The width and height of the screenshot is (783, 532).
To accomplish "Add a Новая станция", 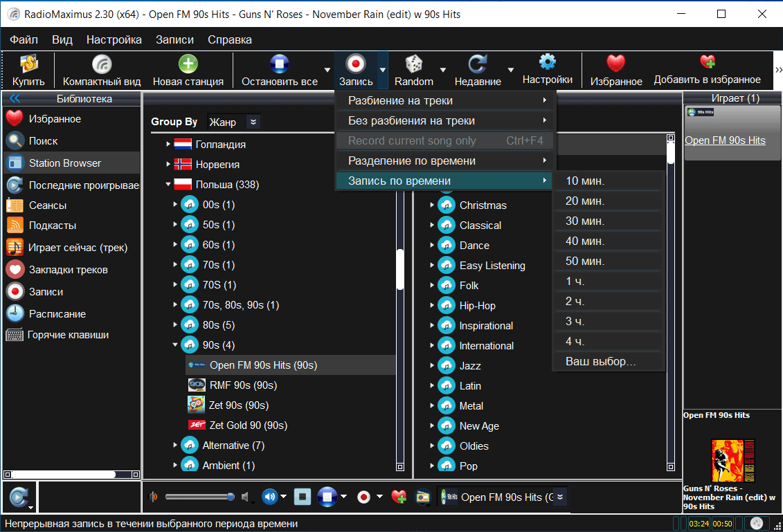I will coord(188,71).
